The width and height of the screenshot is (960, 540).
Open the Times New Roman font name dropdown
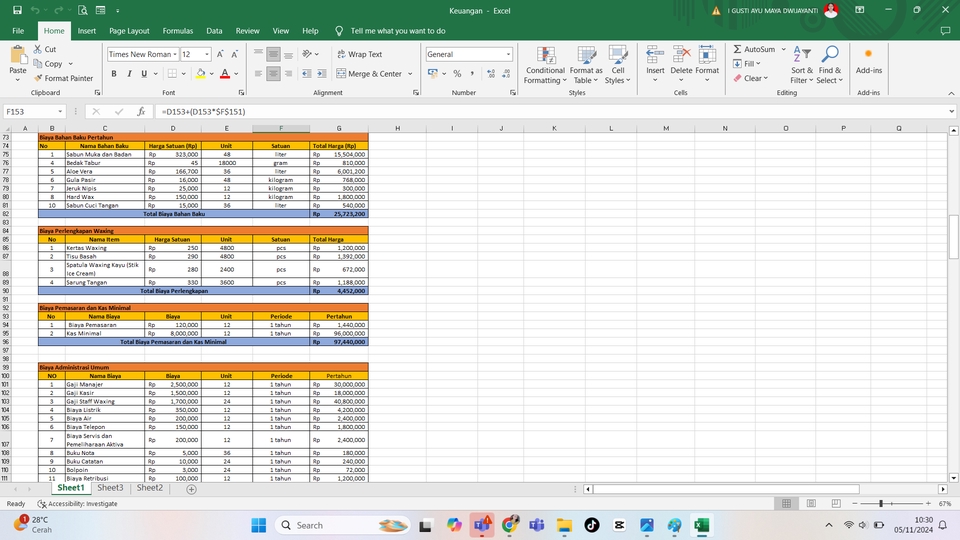(175, 54)
